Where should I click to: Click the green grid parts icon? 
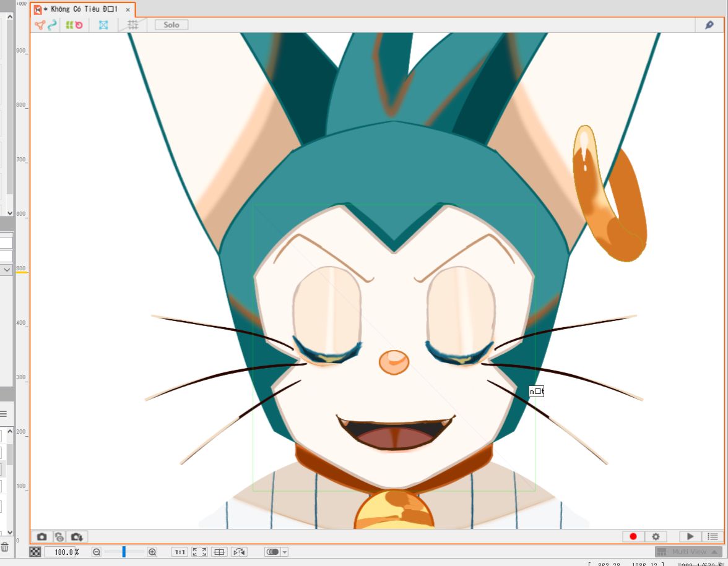tap(69, 25)
